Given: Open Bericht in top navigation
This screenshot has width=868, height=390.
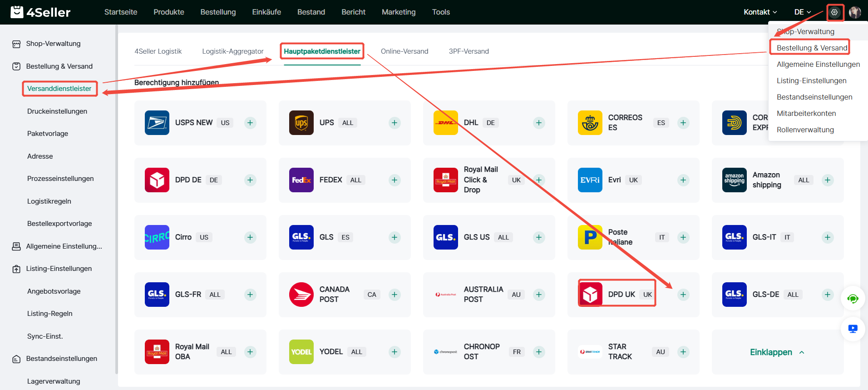Looking at the screenshot, I should [354, 12].
